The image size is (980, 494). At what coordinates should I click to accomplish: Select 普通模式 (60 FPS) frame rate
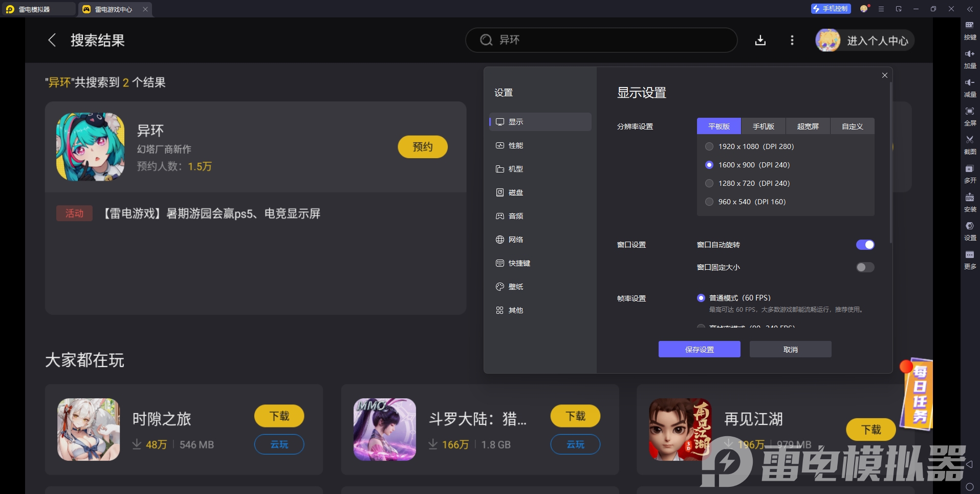(701, 298)
